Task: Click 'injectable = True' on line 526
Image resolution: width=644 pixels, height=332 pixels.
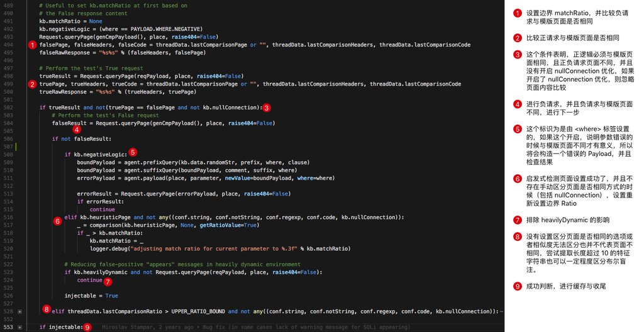Action: point(91,296)
